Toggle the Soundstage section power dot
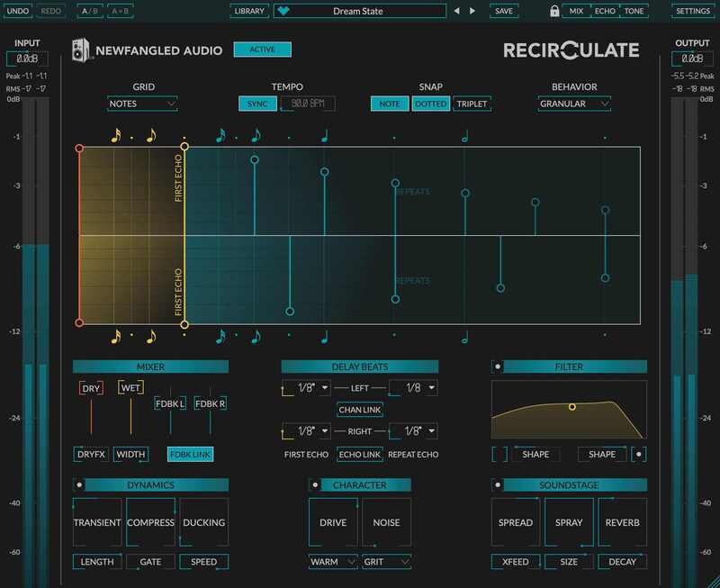 pyautogui.click(x=498, y=485)
